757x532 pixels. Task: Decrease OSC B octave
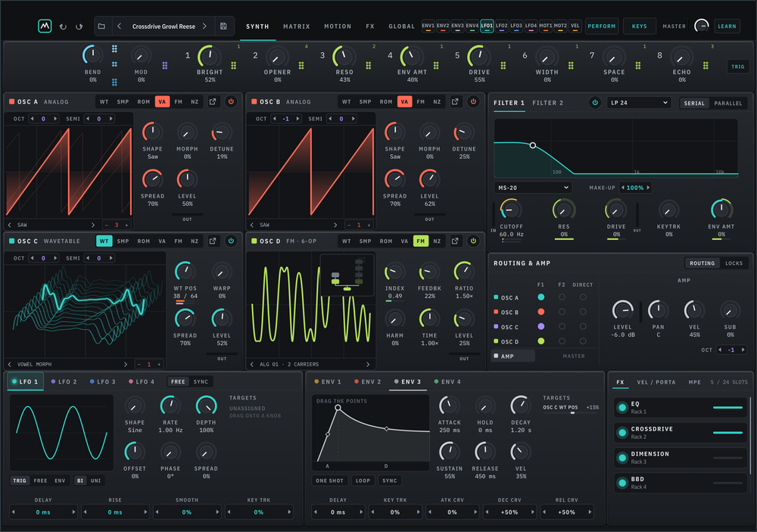(275, 119)
